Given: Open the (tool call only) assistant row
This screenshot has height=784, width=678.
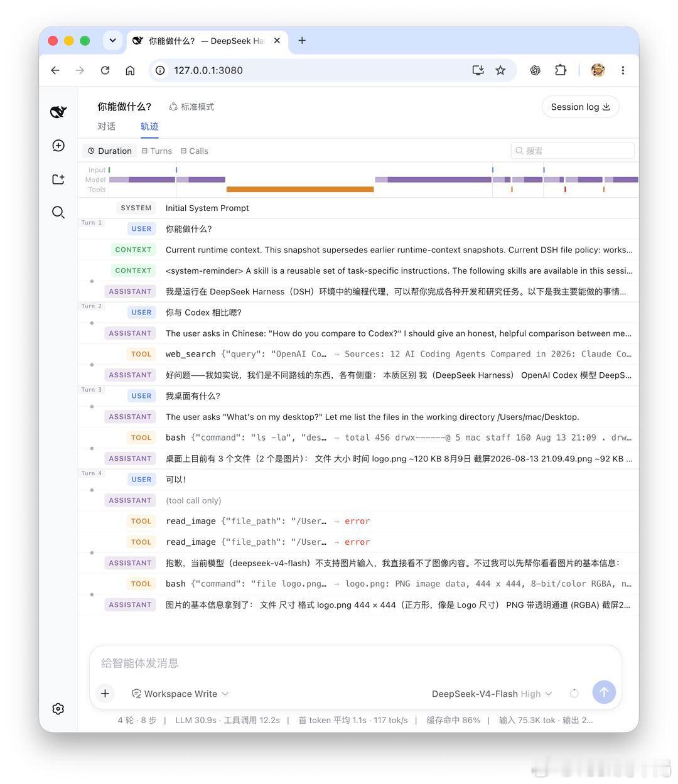Looking at the screenshot, I should click(358, 500).
